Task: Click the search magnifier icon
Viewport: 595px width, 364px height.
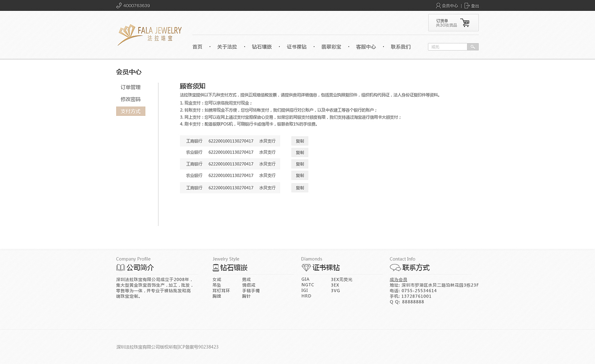Action: (x=472, y=46)
